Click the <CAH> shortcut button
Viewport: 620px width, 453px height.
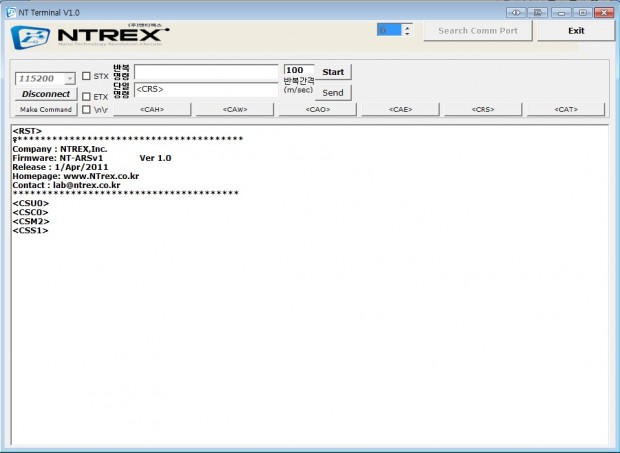click(x=152, y=109)
